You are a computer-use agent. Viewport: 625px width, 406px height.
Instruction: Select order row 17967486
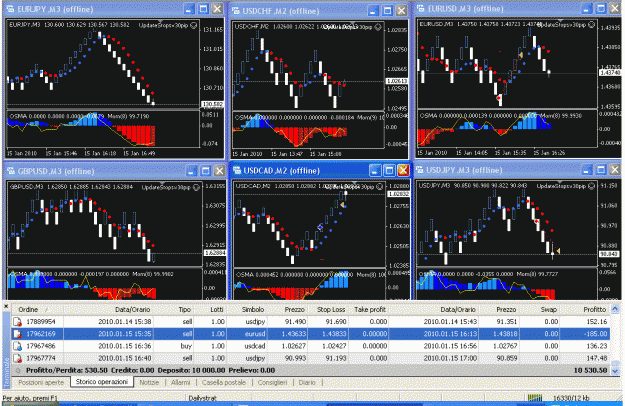pyautogui.click(x=311, y=346)
